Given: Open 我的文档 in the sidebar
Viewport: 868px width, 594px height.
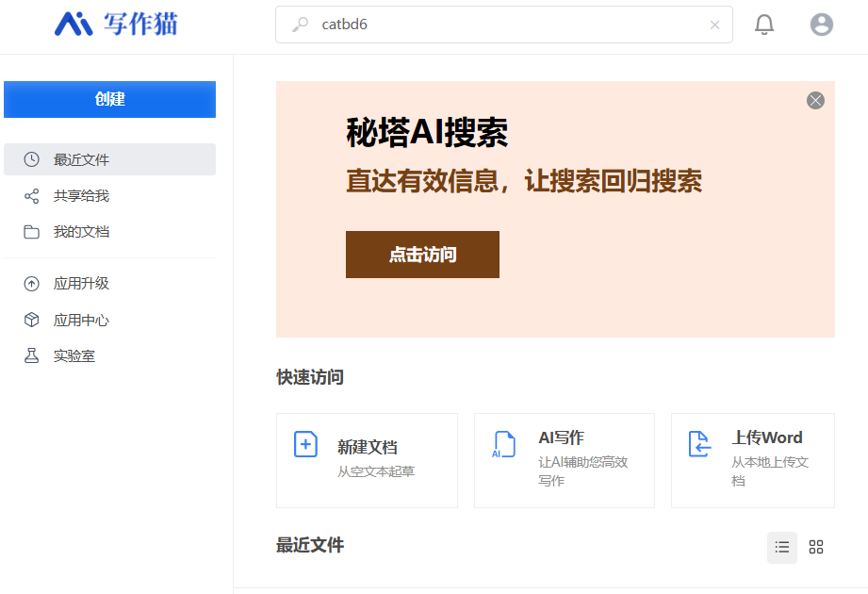Looking at the screenshot, I should coord(109,232).
